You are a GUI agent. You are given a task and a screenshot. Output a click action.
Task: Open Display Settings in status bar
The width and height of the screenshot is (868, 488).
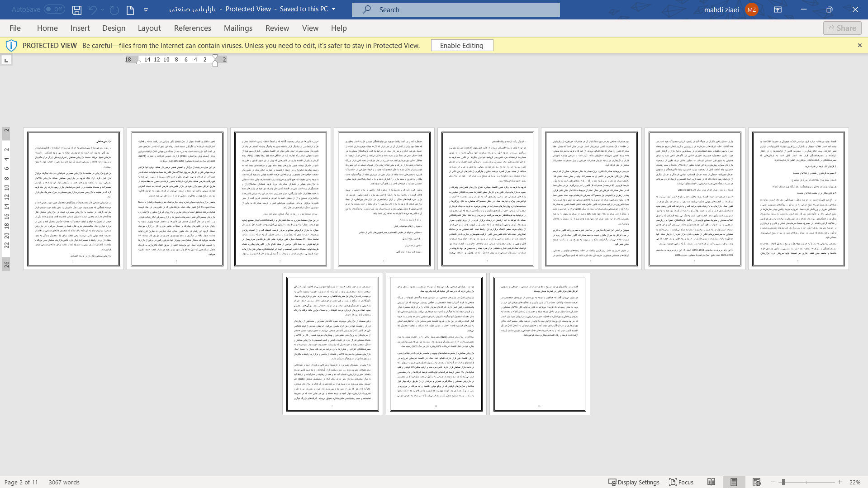[x=634, y=482]
